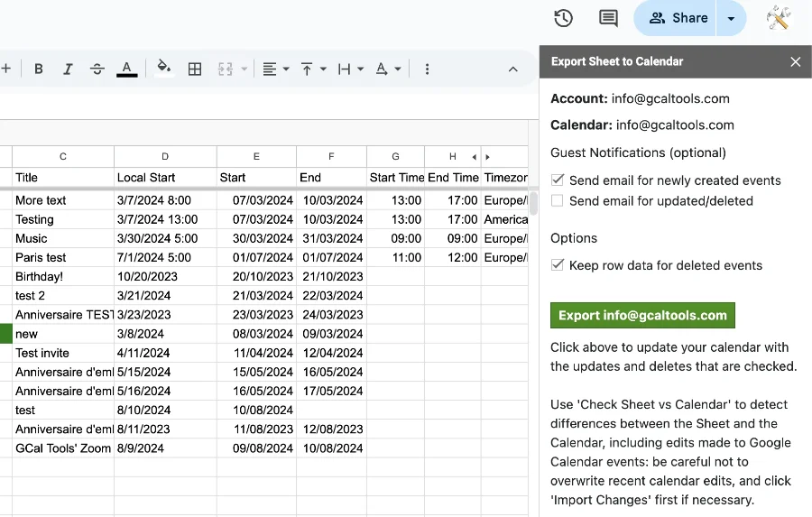Viewport: 812px width, 517px height.
Task: Select the '3/30/2024 5:00' local start cell
Action: coord(165,238)
